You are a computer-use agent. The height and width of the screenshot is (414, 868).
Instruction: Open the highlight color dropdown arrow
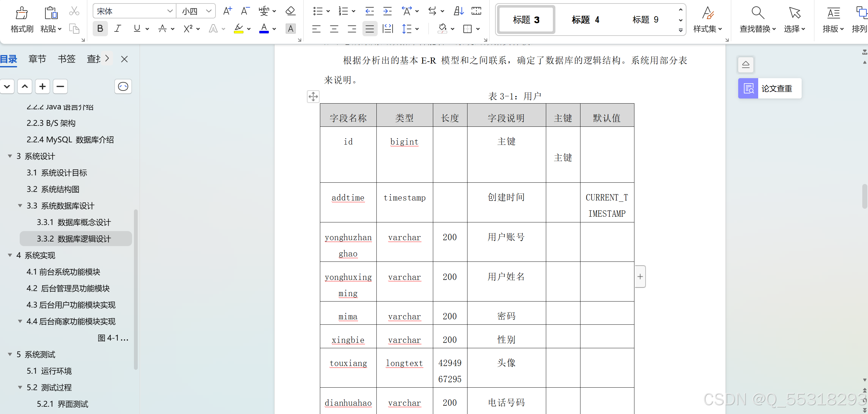(x=249, y=29)
